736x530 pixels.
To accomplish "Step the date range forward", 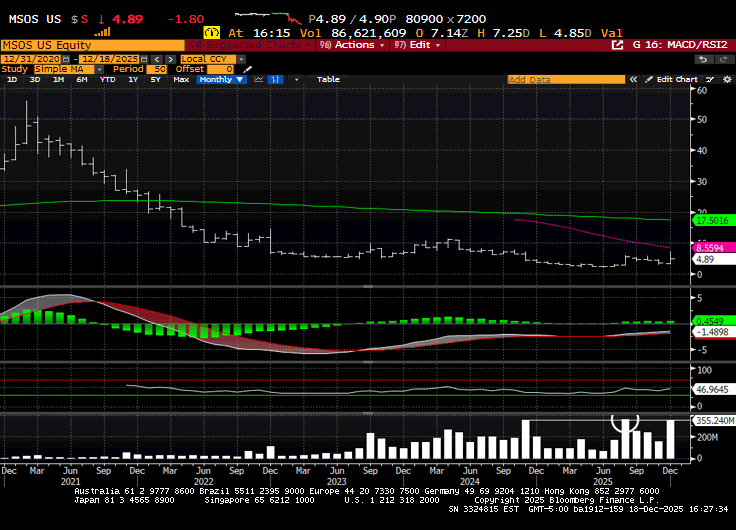I will [170, 59].
